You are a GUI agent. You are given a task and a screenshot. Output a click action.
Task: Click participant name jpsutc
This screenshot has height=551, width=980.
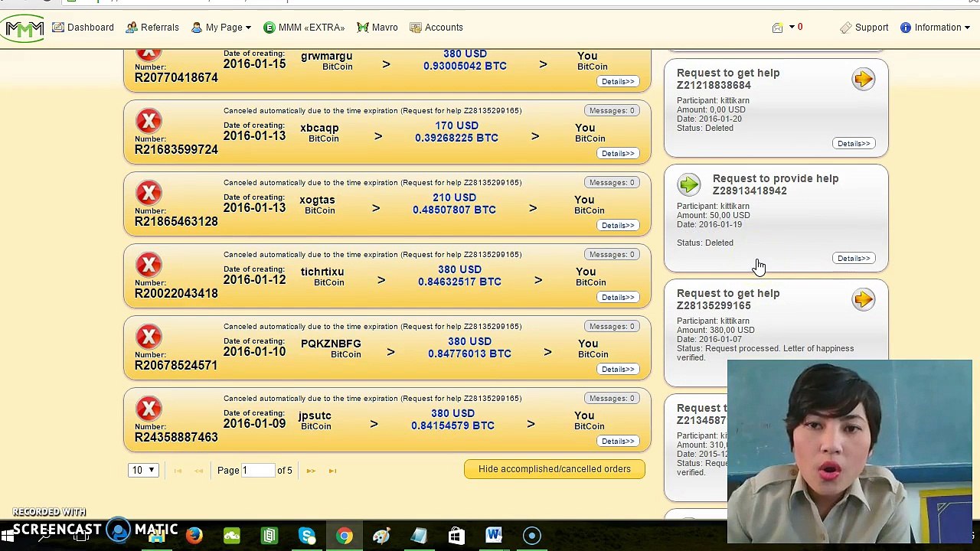(315, 416)
